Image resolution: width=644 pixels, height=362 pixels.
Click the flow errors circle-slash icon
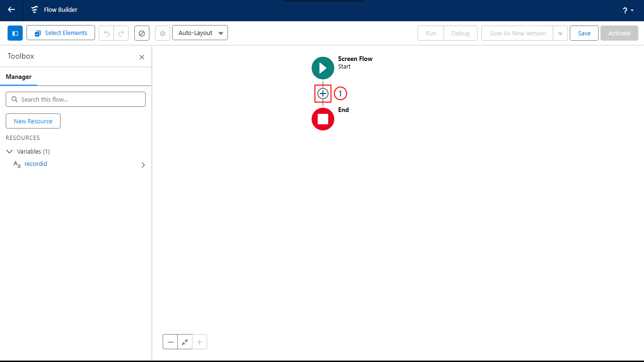(142, 34)
